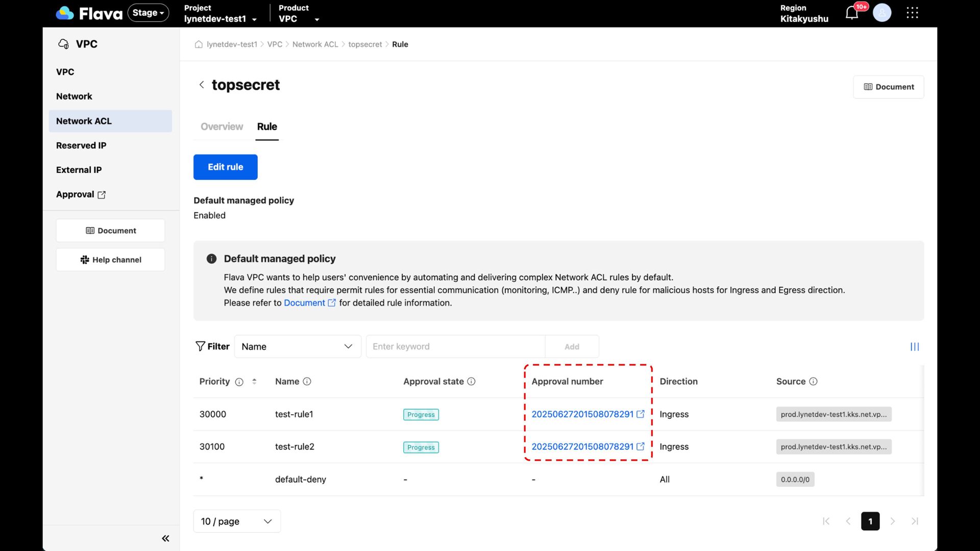Screen dimensions: 980x551
Task: Go to first page icon
Action: (826, 521)
